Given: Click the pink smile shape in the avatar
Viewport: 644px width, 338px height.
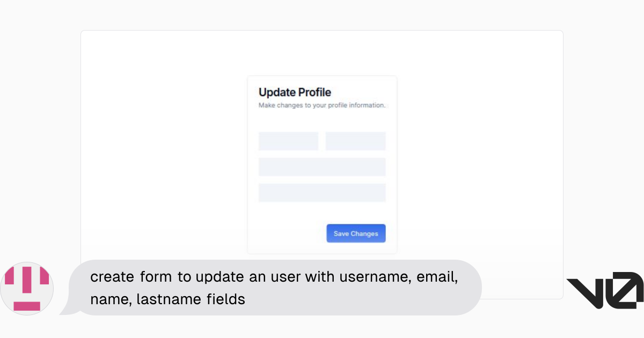Looking at the screenshot, I should coord(27,306).
